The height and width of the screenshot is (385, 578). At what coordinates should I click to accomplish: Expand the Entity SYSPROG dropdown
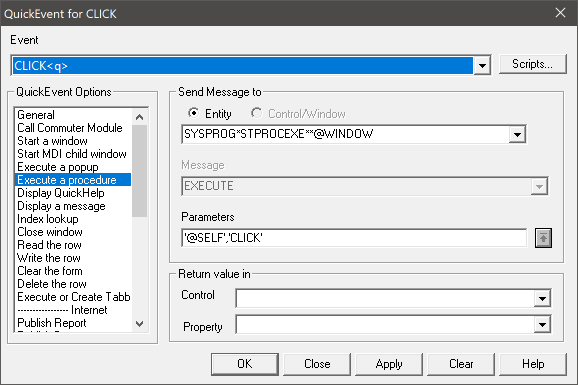[x=517, y=135]
